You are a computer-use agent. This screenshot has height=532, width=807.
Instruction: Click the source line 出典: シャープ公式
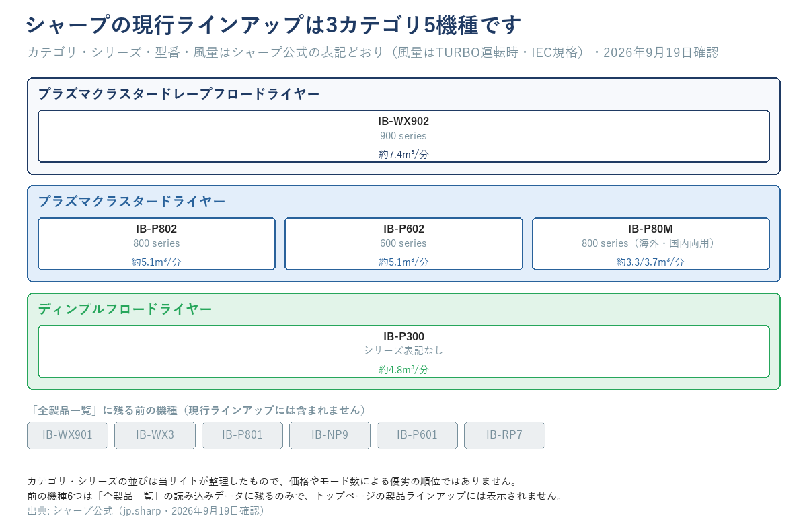tap(149, 510)
